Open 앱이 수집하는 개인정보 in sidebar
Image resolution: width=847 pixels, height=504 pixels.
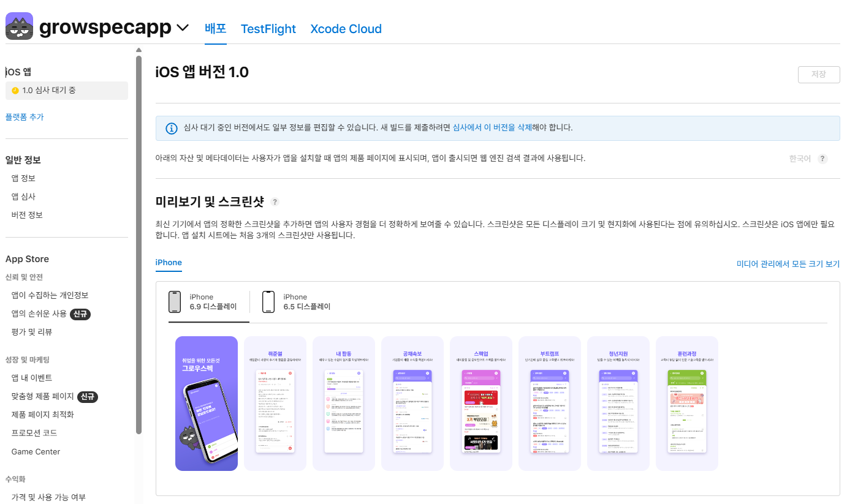(x=50, y=295)
